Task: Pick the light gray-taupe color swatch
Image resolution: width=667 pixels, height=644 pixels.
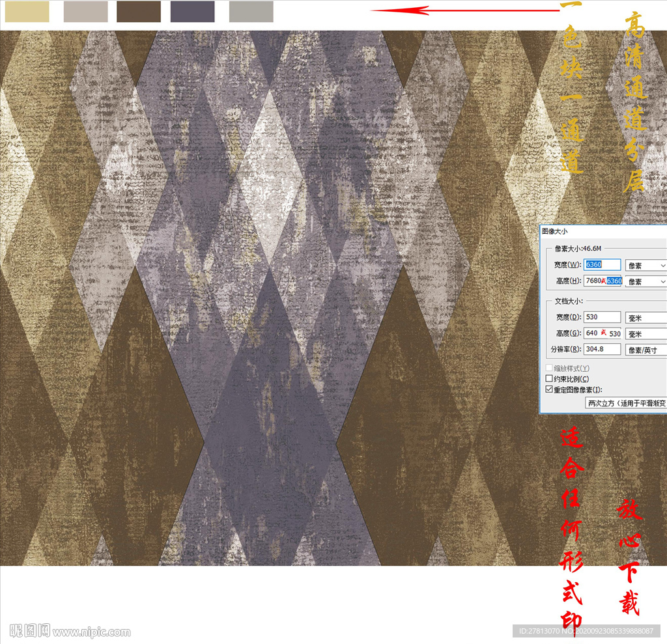Action: click(x=85, y=11)
